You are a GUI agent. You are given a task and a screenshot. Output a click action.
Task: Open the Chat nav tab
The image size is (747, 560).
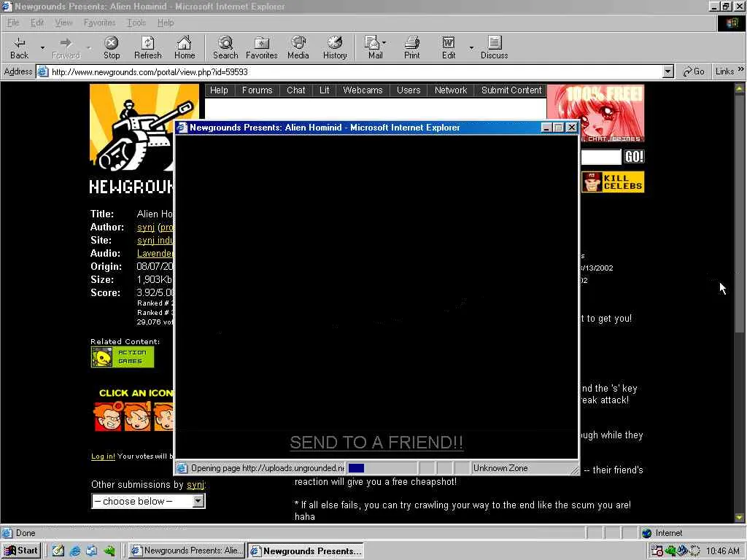click(296, 90)
